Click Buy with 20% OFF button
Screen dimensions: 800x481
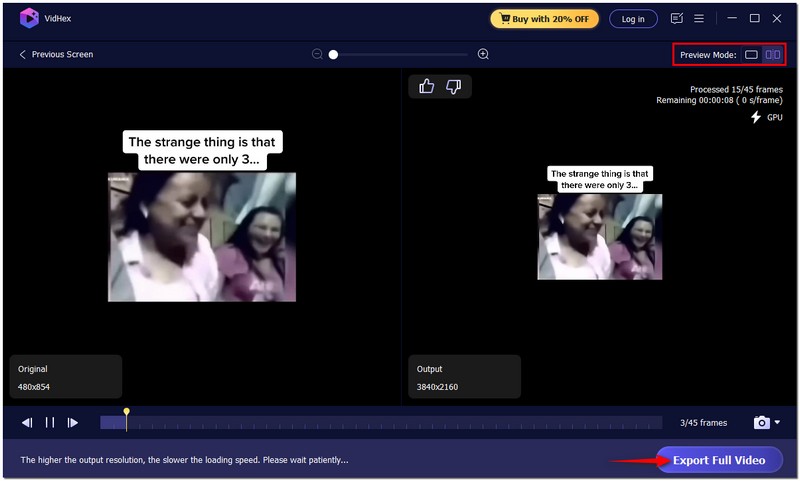point(545,19)
